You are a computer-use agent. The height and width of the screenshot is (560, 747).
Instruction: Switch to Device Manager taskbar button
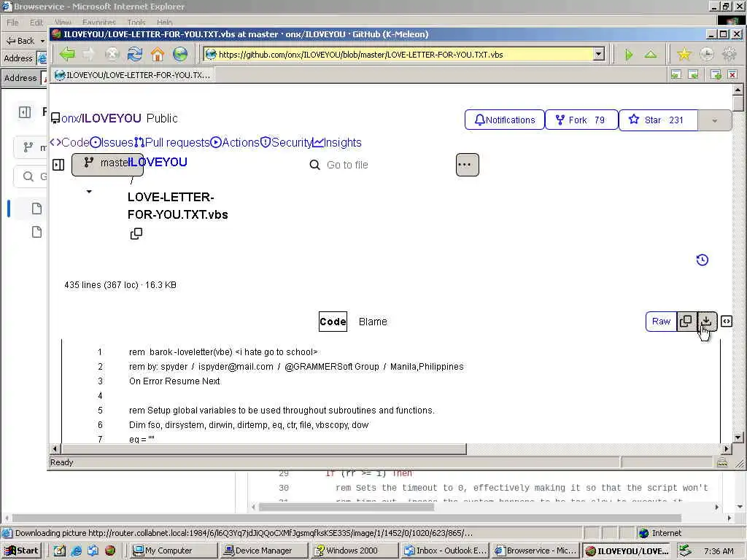(x=264, y=551)
